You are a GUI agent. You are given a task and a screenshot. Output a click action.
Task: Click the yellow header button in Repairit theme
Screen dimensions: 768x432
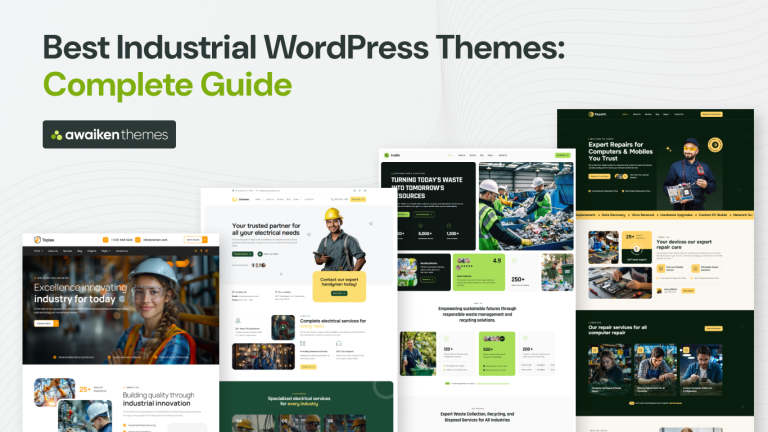[712, 114]
